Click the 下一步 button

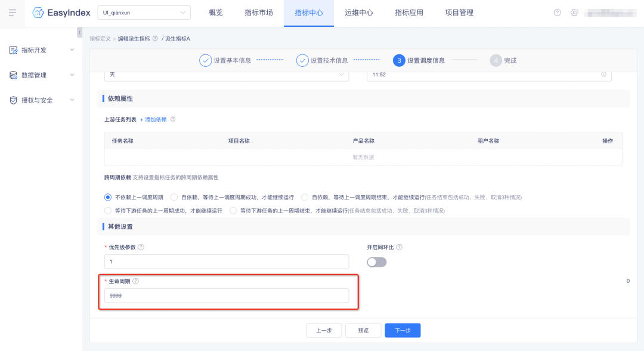coord(402,331)
